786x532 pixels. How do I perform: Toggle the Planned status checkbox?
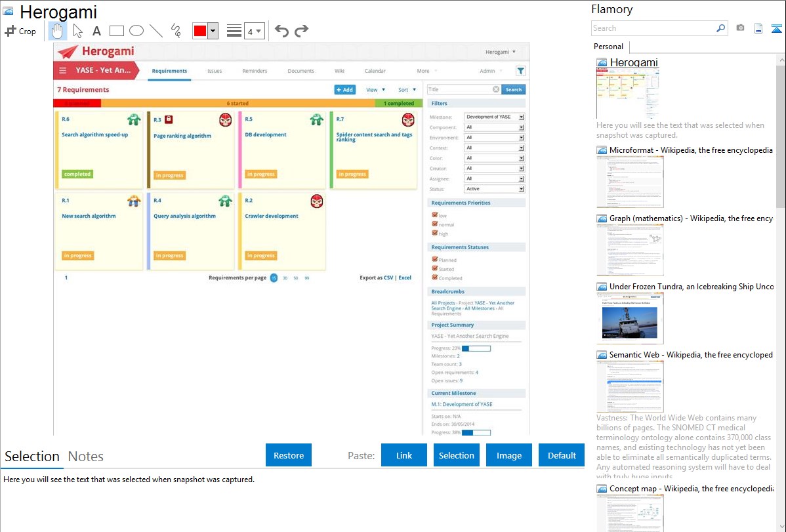[434, 259]
